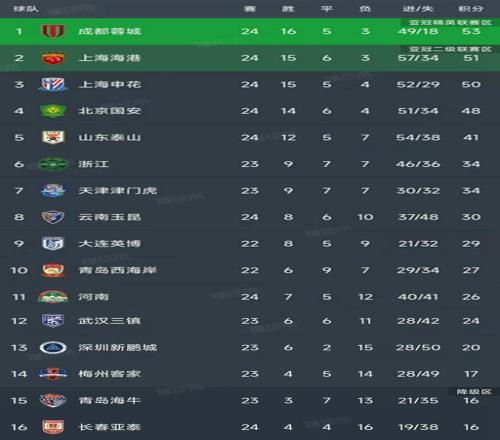Viewport: 500px width, 440px height.
Task: Open the 上海中花 striped shield logo
Action: [x=53, y=84]
